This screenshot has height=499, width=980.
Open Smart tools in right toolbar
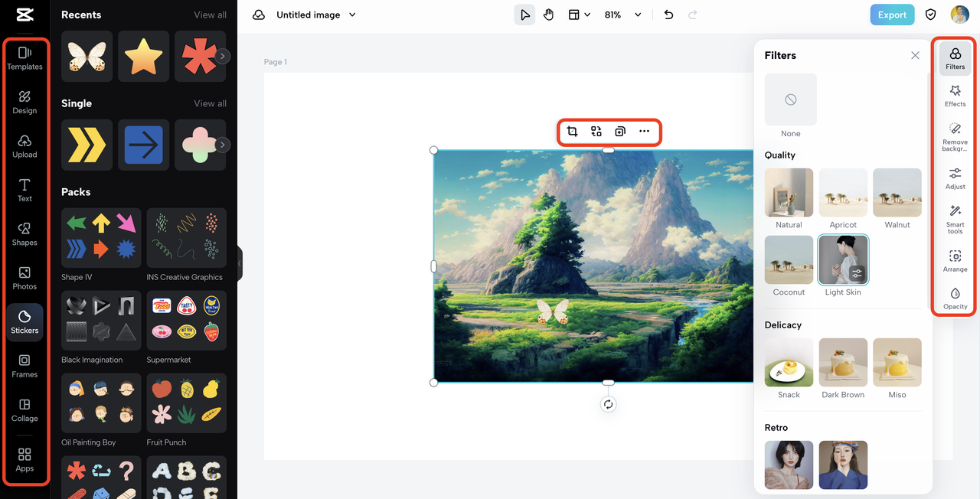tap(955, 220)
